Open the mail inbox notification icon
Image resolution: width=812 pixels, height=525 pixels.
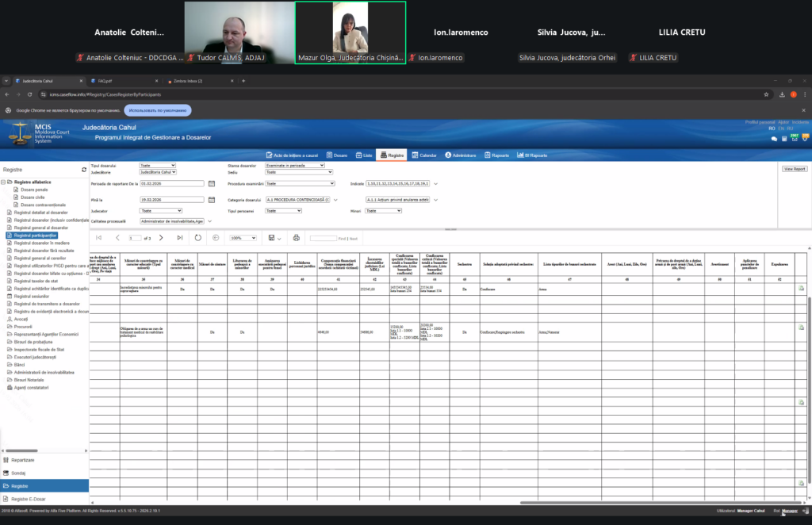point(794,138)
